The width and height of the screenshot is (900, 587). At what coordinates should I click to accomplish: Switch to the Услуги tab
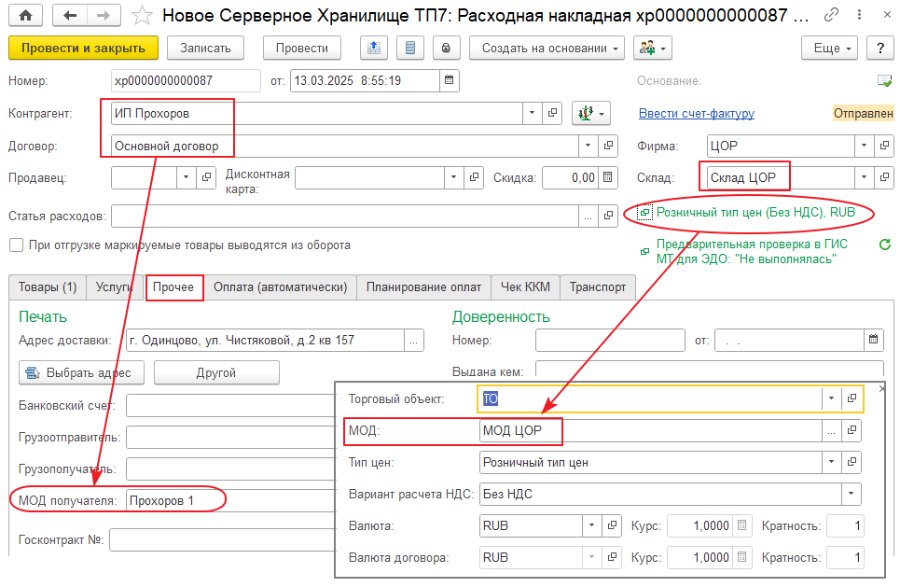click(114, 287)
